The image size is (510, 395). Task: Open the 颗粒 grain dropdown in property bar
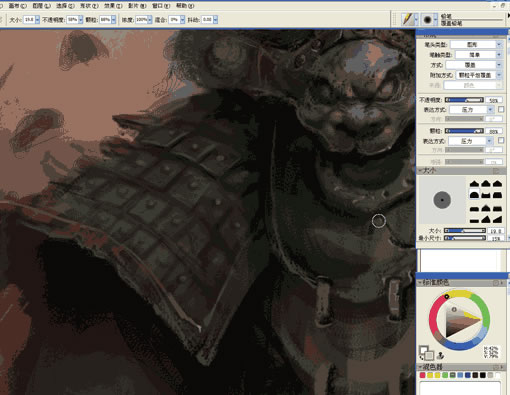114,20
